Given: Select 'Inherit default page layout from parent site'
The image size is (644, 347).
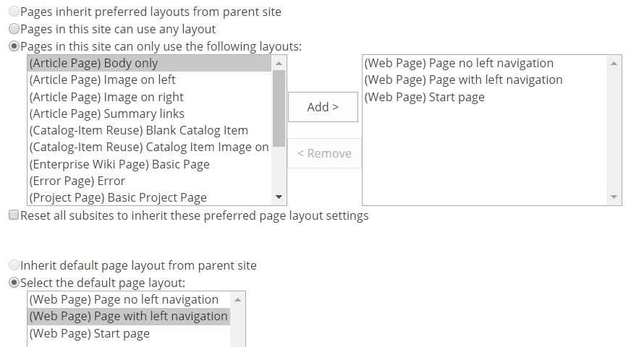Looking at the screenshot, I should [14, 265].
